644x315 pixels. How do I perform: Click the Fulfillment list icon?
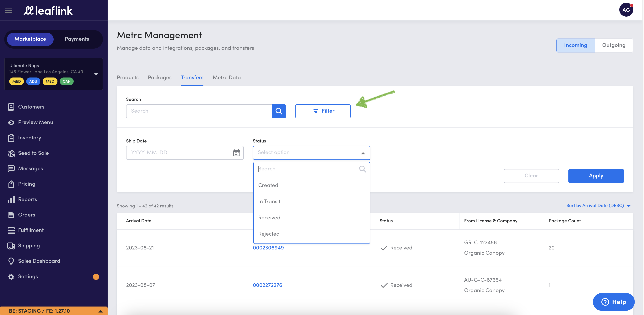tap(11, 230)
